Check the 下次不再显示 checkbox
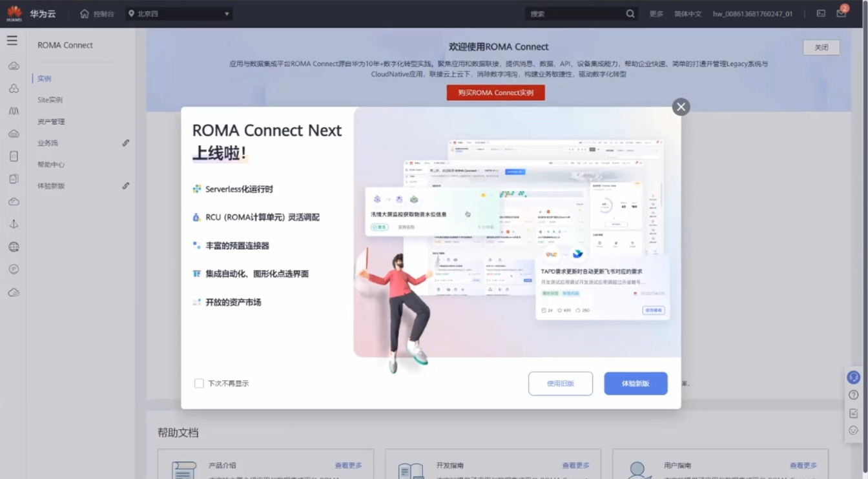The height and width of the screenshot is (479, 868). 199,383
